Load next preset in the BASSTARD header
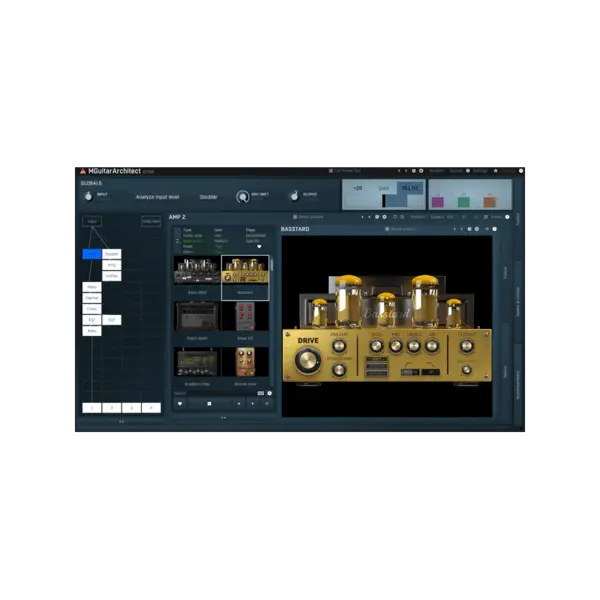 [x=461, y=229]
